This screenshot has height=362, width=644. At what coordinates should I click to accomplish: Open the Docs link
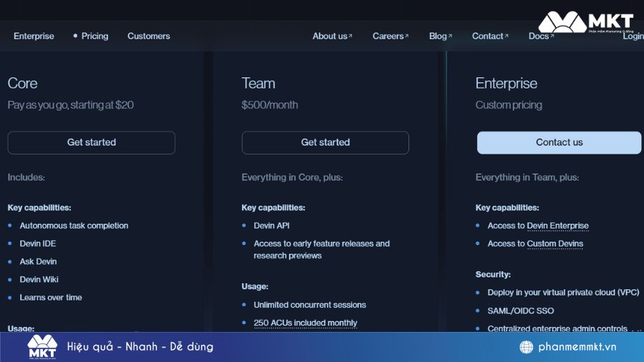pos(541,36)
